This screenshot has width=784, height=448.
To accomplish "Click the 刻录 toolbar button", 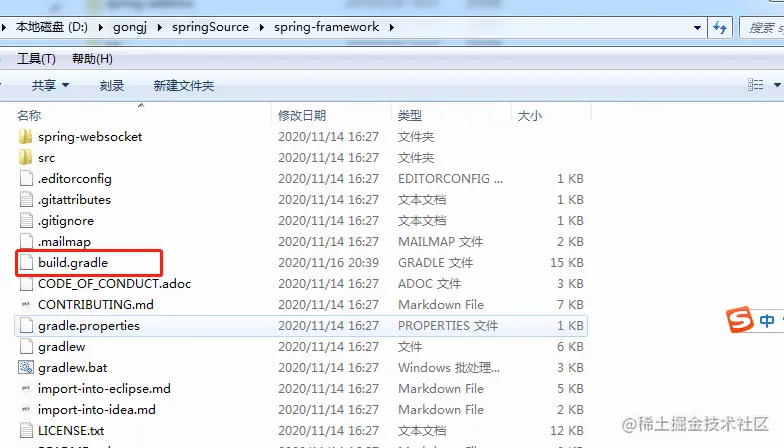I will (x=112, y=86).
